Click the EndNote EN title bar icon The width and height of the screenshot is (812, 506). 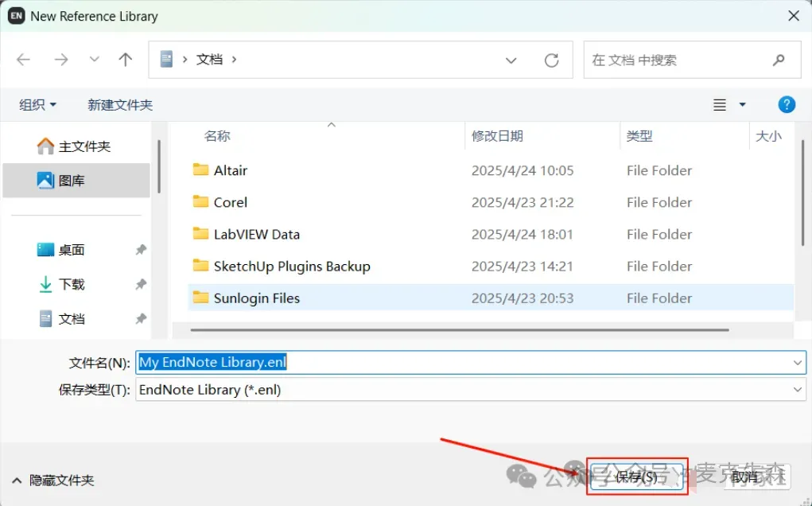pyautogui.click(x=16, y=16)
